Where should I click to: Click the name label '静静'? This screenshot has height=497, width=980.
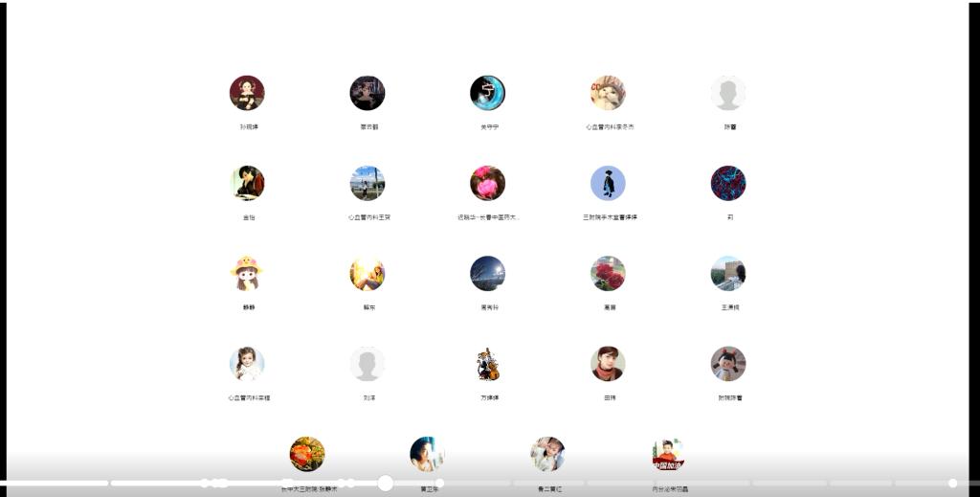(x=249, y=307)
